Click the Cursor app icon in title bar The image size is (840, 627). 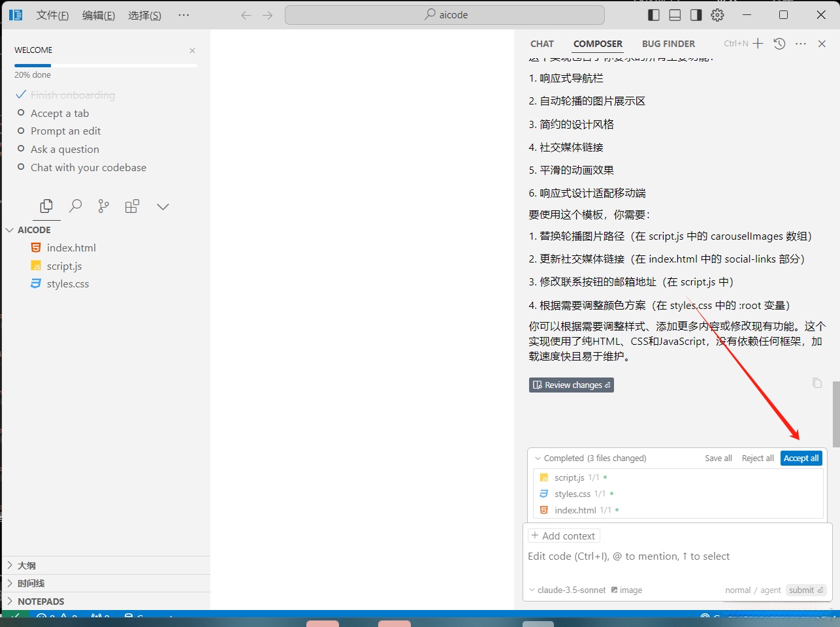(16, 15)
